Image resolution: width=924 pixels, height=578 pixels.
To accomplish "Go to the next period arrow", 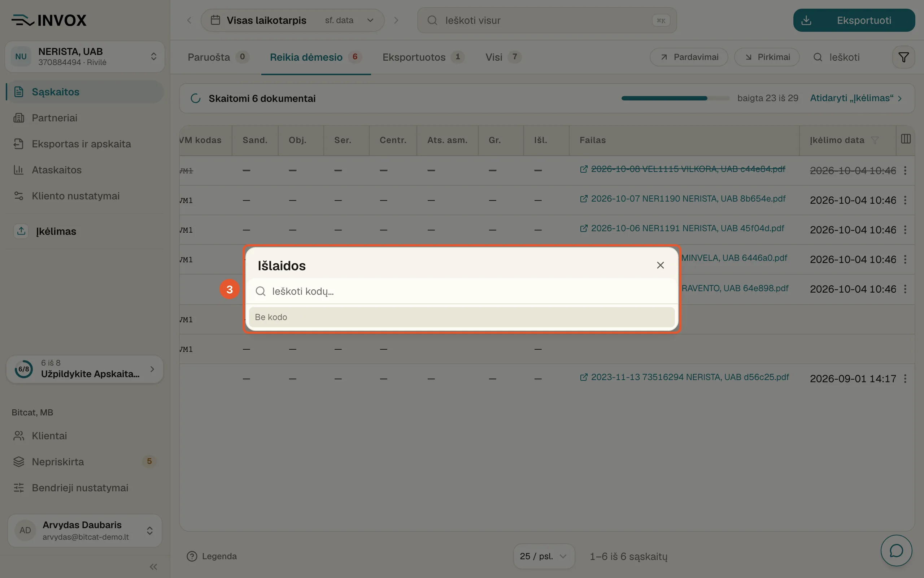I will [396, 20].
